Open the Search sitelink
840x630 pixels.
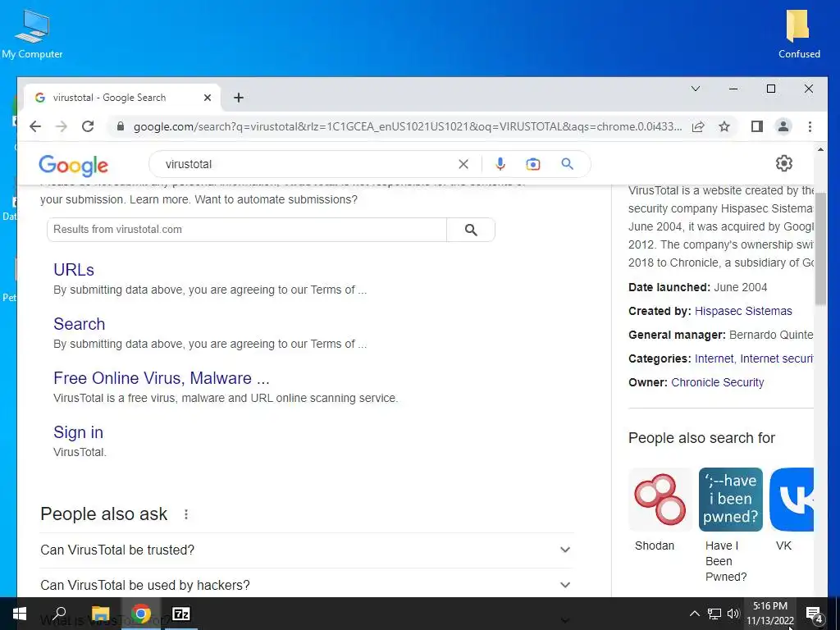click(80, 324)
